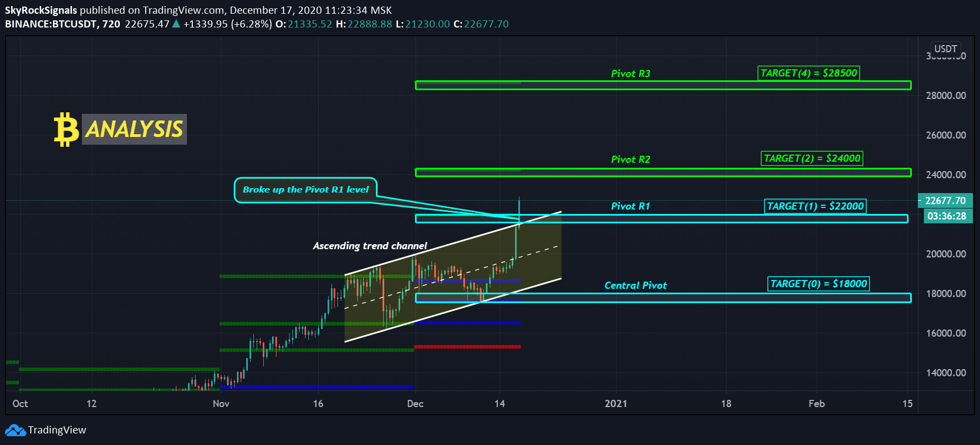Click the Pivot R3 label
980x445 pixels.
click(x=630, y=74)
